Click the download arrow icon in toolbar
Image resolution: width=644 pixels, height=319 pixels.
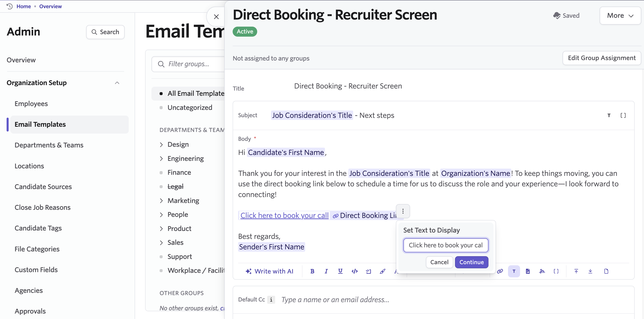[590, 271]
